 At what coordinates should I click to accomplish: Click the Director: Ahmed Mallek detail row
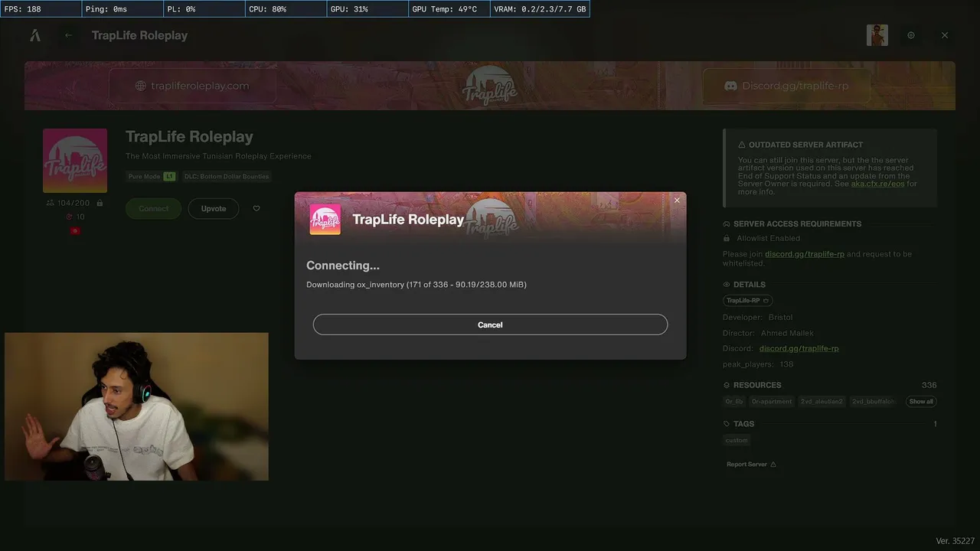(768, 333)
